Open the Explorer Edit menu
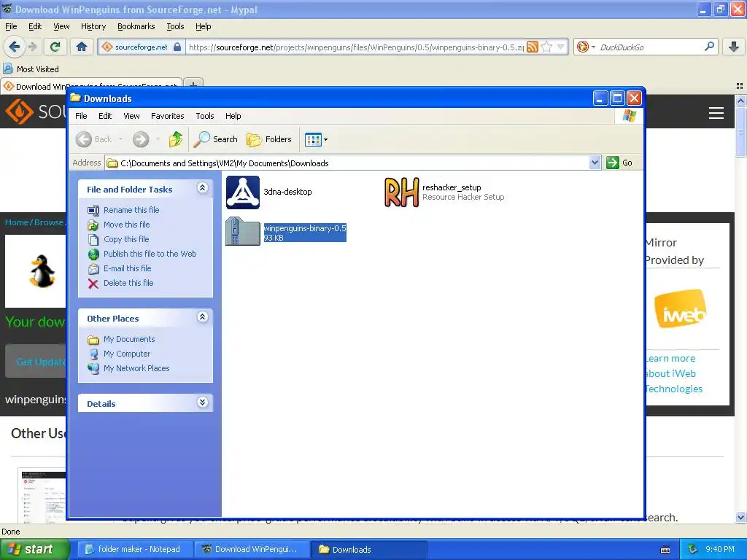This screenshot has width=747, height=560. [105, 116]
